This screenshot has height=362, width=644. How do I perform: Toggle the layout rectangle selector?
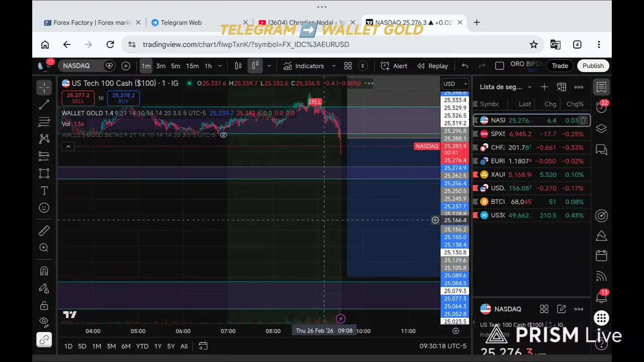pyautogui.click(x=500, y=66)
